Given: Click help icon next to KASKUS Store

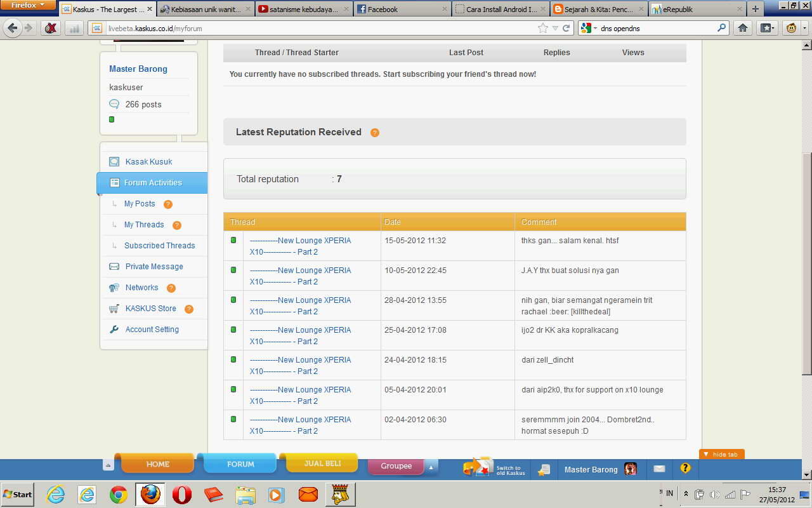Looking at the screenshot, I should (189, 309).
